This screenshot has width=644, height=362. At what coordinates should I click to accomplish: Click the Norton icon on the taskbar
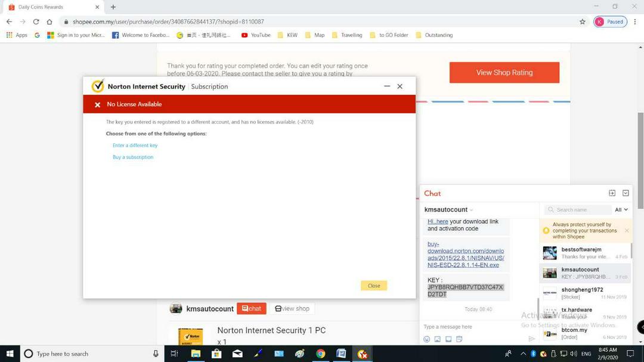click(363, 354)
